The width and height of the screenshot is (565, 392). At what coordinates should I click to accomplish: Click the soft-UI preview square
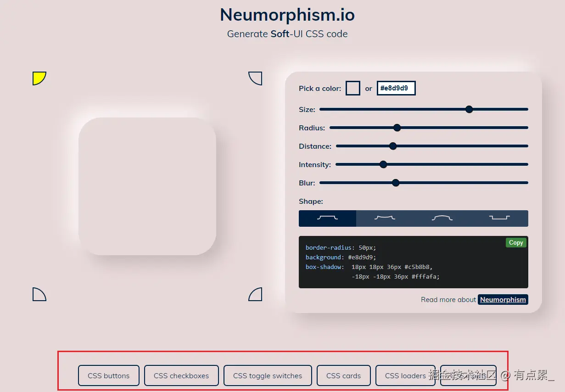pos(147,186)
